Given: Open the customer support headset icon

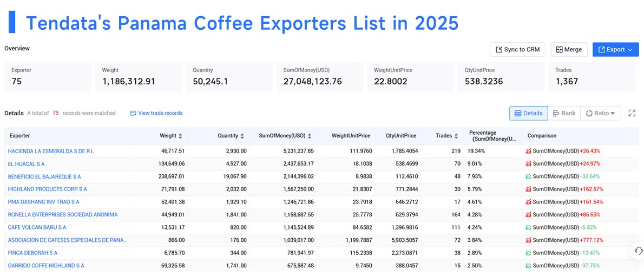Looking at the screenshot, I should [x=638, y=251].
